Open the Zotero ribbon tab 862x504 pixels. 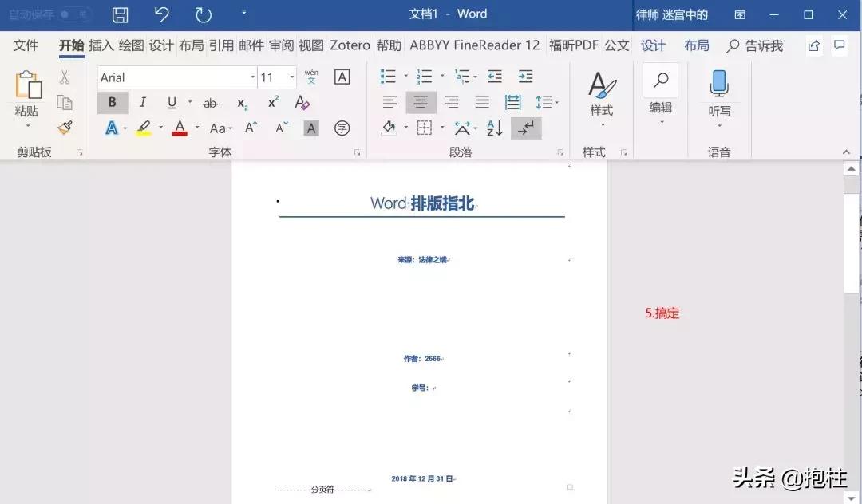(349, 45)
